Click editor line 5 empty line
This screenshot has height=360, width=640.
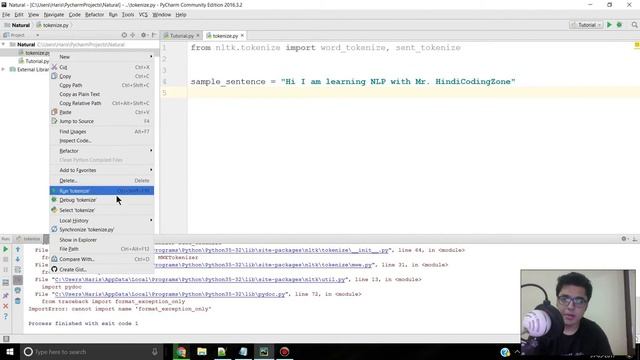413,93
